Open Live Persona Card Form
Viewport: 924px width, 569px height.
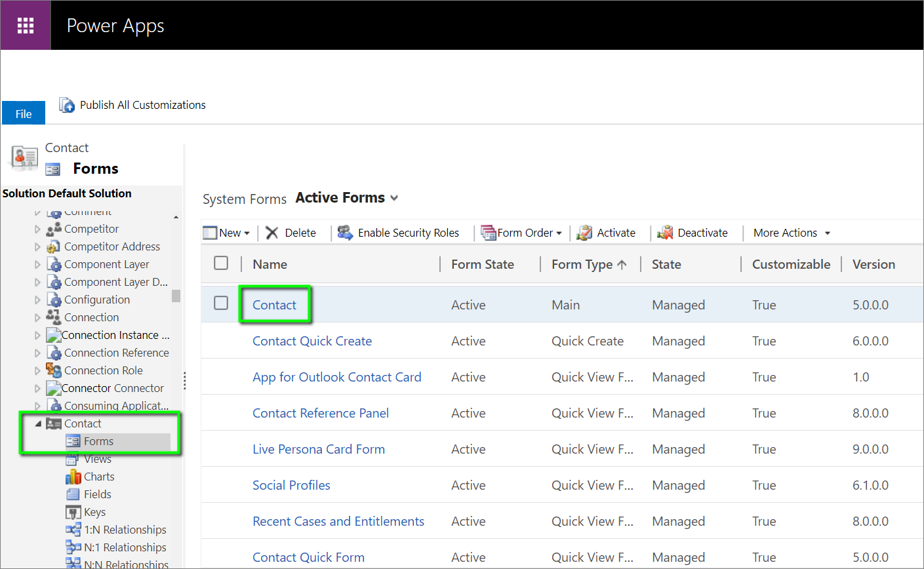(319, 449)
